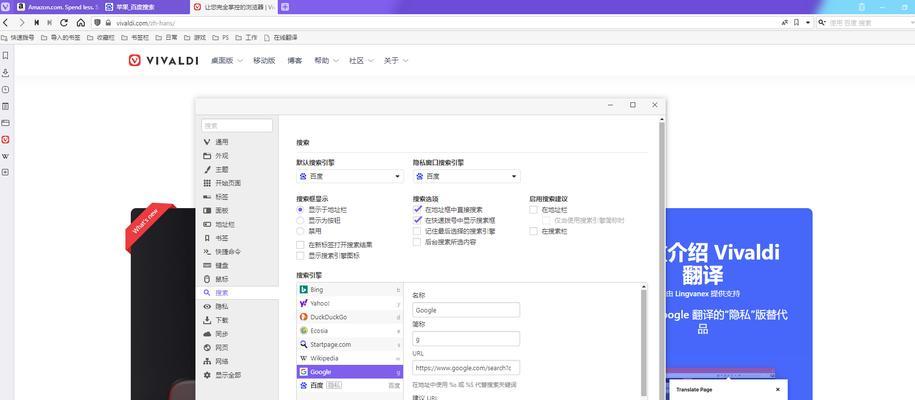Switch to the Amazon.com tab
Screen dimensions: 915x400
[57, 7]
